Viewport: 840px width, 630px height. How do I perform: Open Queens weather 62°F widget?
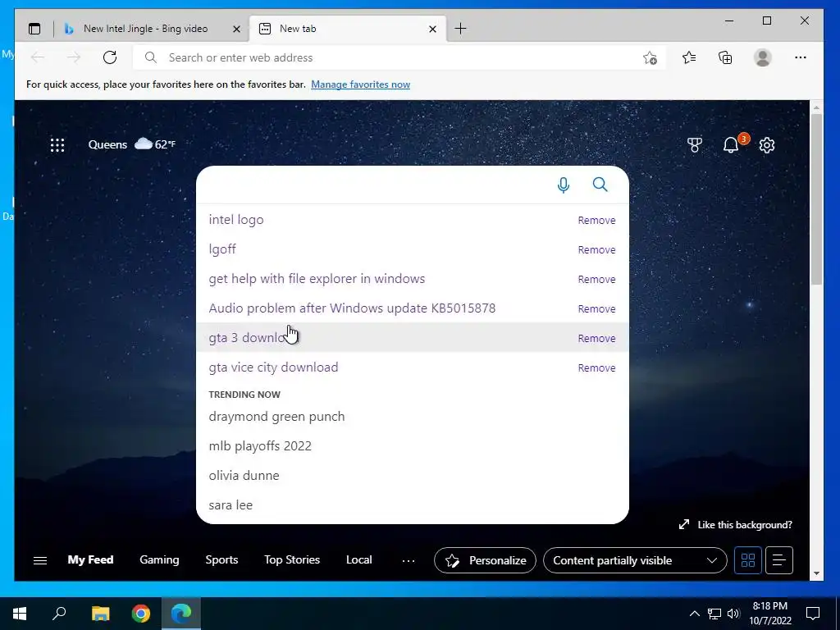[x=132, y=144]
